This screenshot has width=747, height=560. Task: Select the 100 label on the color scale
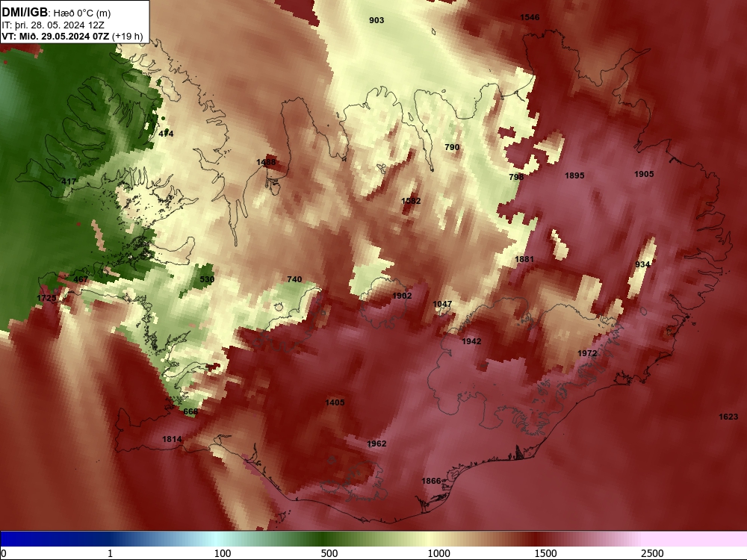coord(223,553)
